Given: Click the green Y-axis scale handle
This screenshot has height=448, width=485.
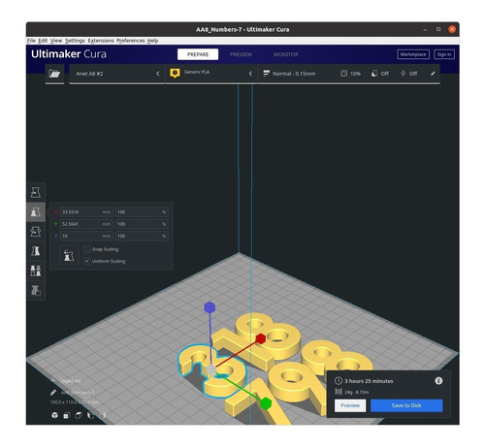Looking at the screenshot, I should (x=266, y=403).
